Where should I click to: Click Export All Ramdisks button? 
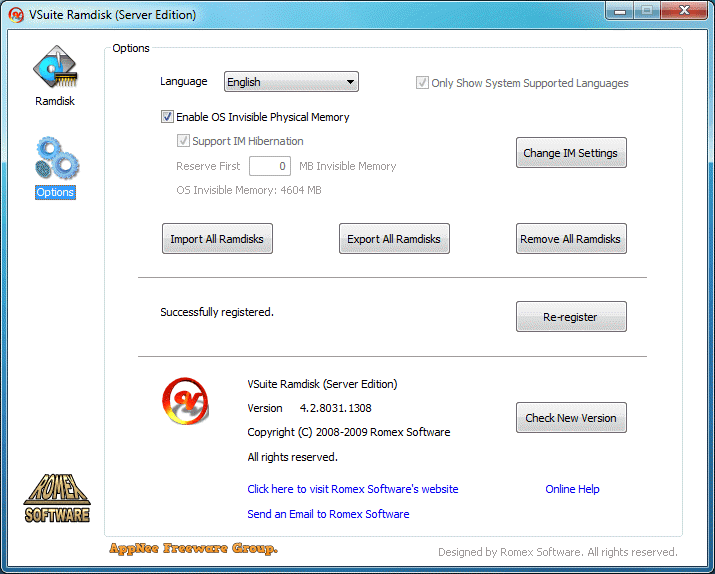pyautogui.click(x=394, y=238)
